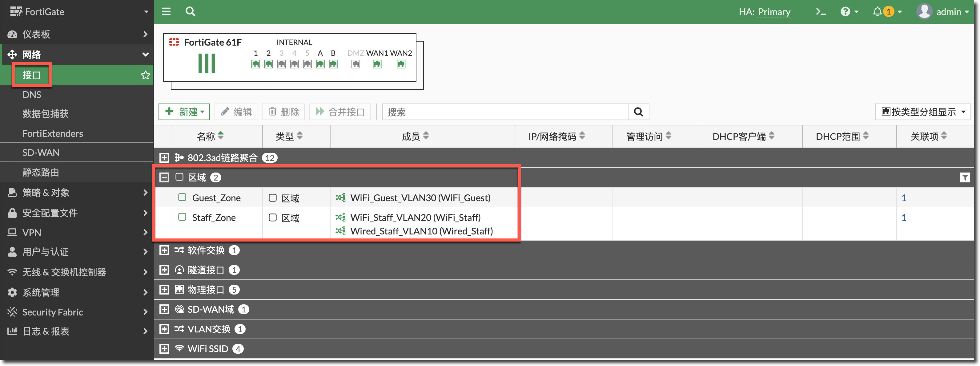Click the search submit magnifier button
Screen dimensions: 980x366
(x=638, y=112)
